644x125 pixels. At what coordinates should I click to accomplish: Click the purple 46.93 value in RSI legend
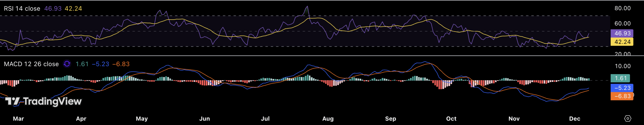click(x=53, y=9)
